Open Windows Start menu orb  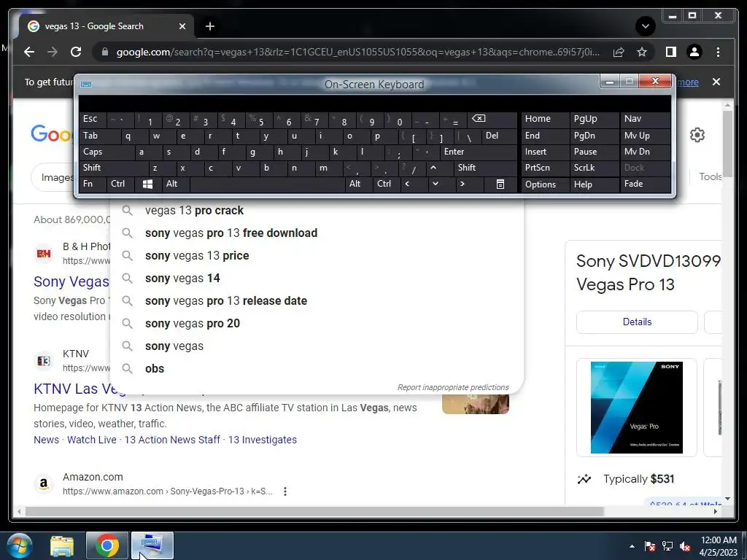click(20, 545)
